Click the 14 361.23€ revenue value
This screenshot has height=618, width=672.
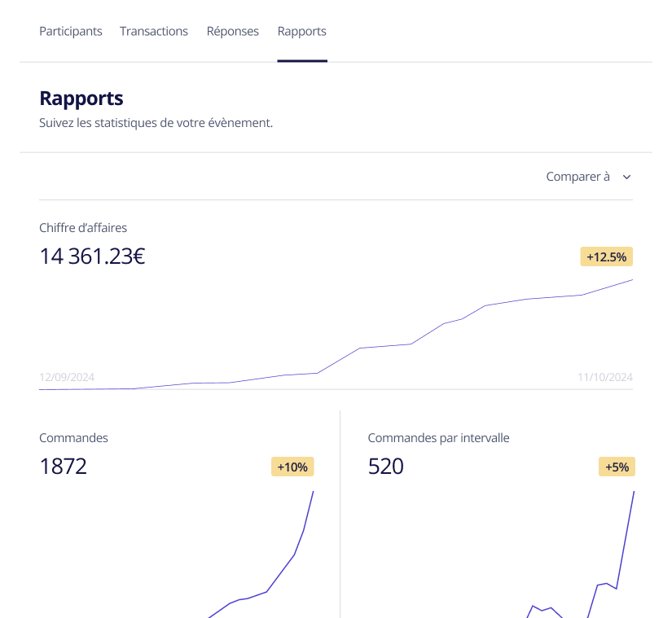point(92,256)
